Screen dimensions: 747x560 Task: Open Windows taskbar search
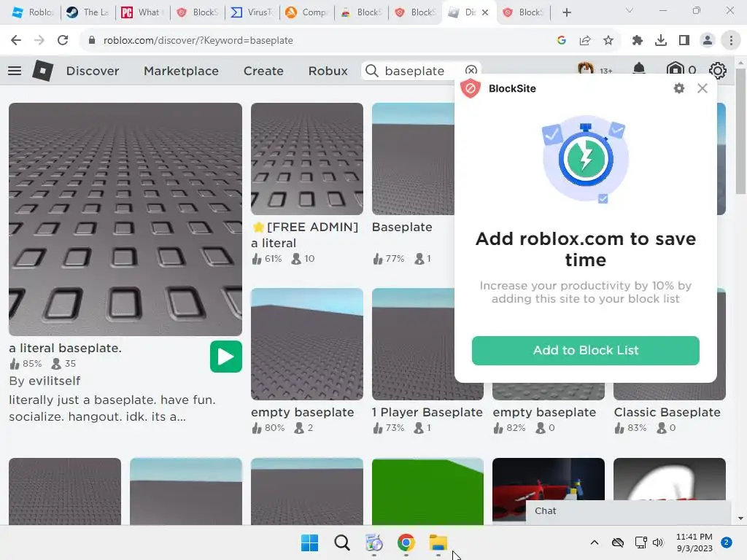click(341, 542)
